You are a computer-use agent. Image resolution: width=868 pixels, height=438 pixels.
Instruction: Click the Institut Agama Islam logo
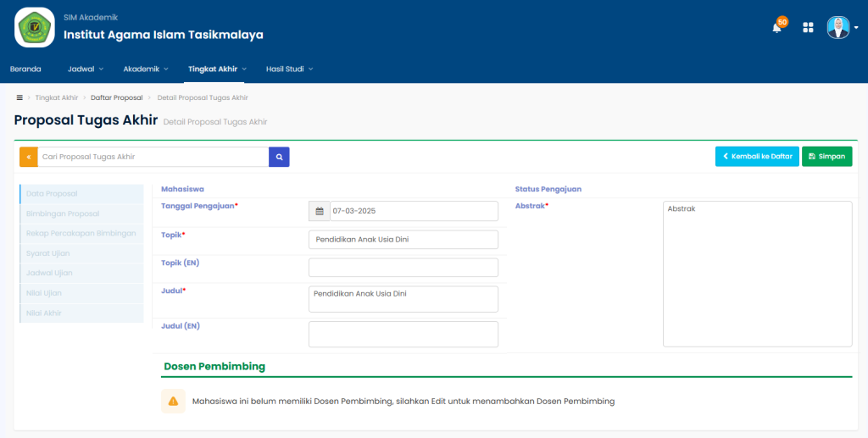coord(35,27)
